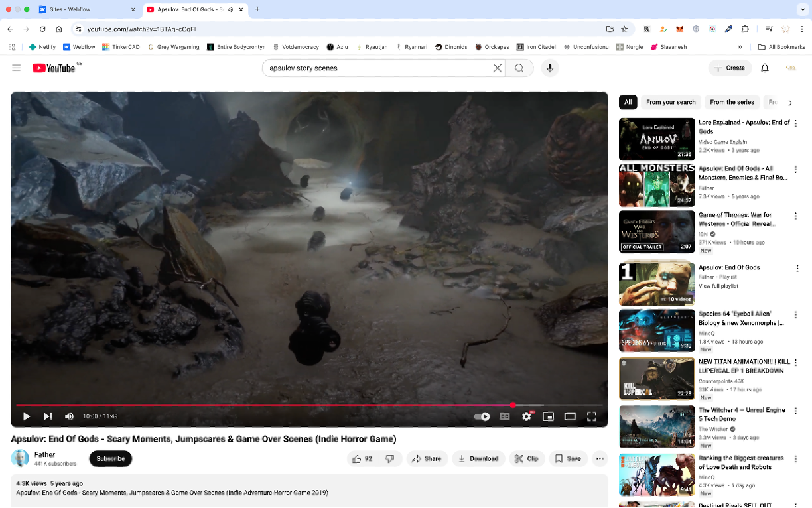This screenshot has width=812, height=508.
Task: Open options for All Monsters video
Action: [x=797, y=169]
